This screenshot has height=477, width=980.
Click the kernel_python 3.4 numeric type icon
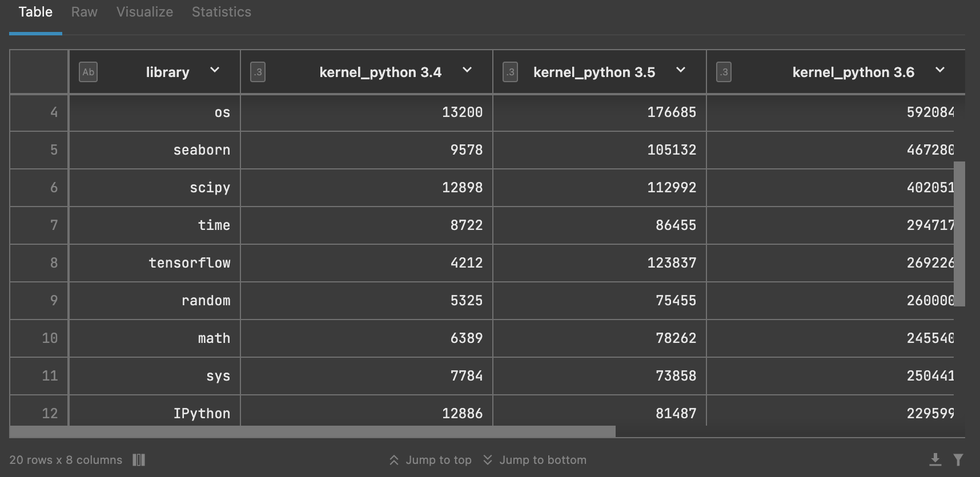click(x=258, y=72)
